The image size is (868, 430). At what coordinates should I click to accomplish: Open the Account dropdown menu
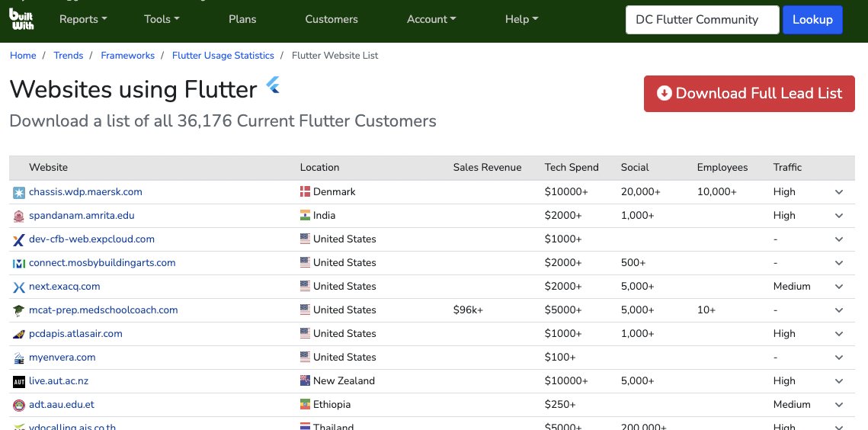click(431, 19)
